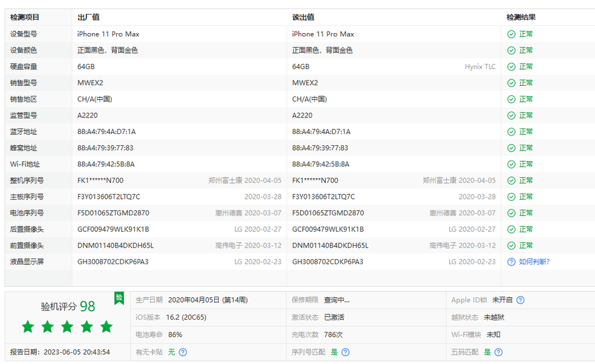
Task: Open the 如何判断? link
Action: click(534, 262)
